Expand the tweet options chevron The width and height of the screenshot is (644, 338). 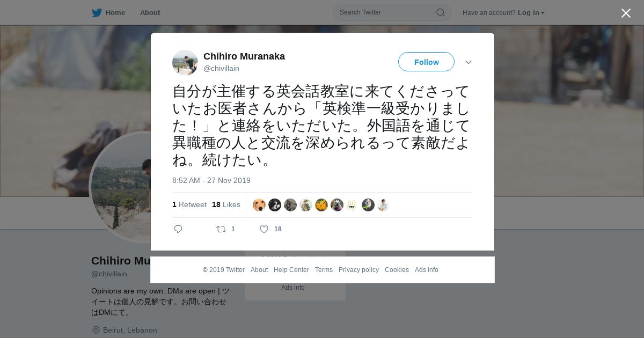(469, 62)
